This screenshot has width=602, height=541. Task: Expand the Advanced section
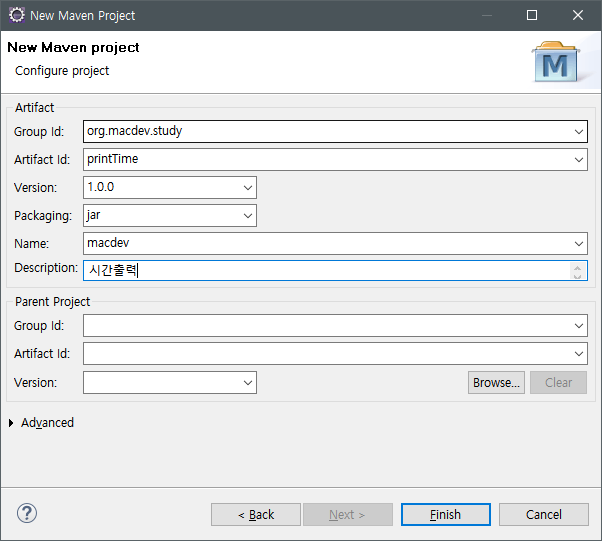(11, 423)
